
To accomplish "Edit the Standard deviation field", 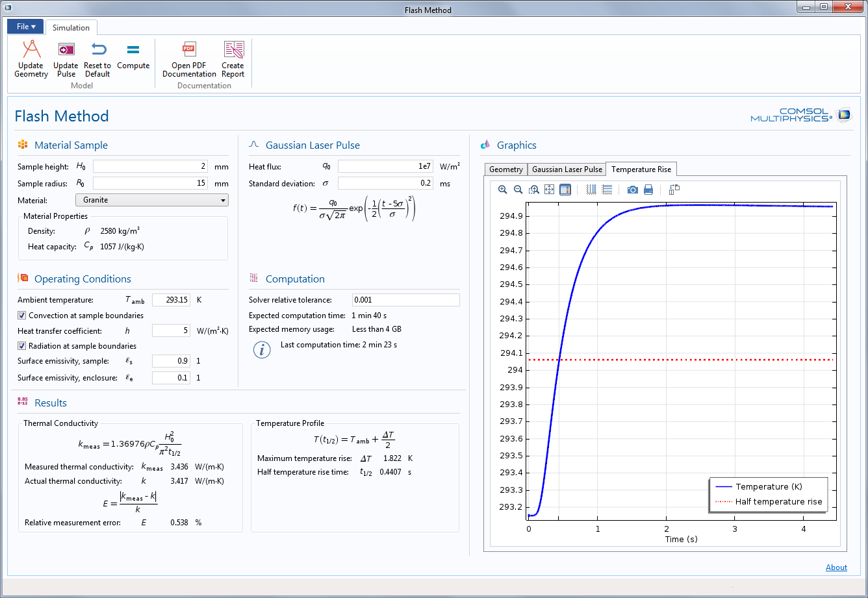I will click(x=385, y=183).
